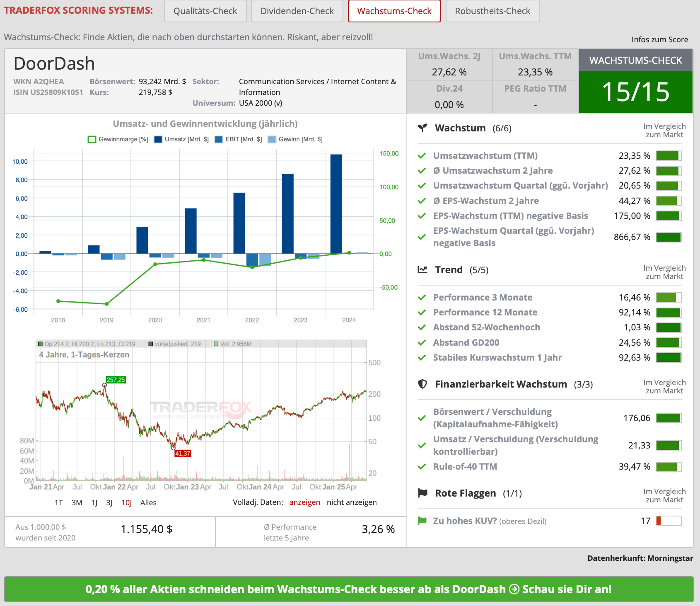Click the checkmark next to Performance 3 Monate
This screenshot has height=606, width=700.
click(x=422, y=298)
